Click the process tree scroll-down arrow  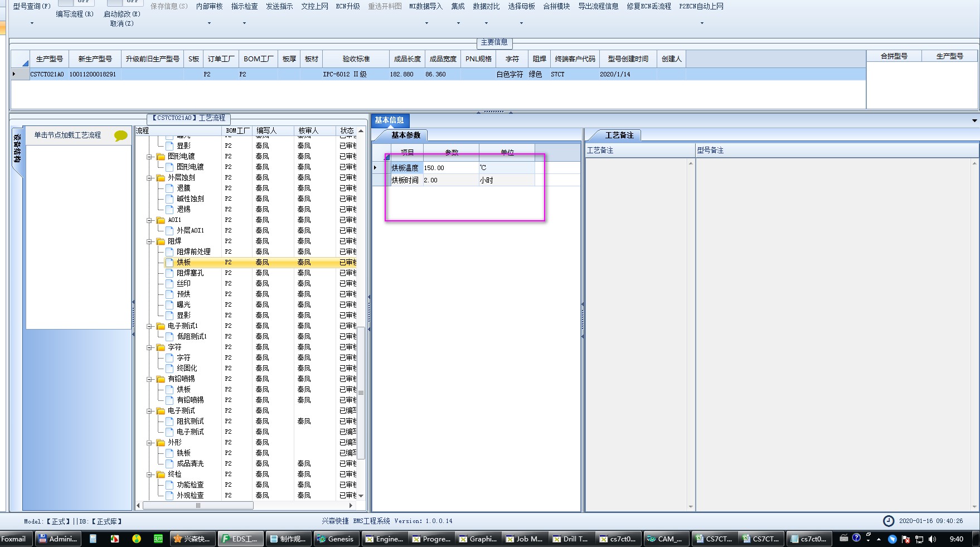click(x=361, y=495)
